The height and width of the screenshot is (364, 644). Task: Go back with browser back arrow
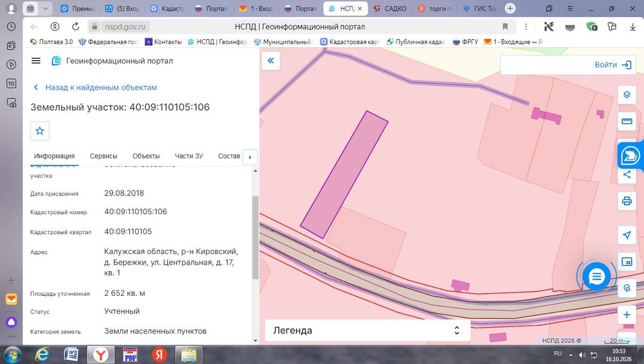(x=34, y=26)
